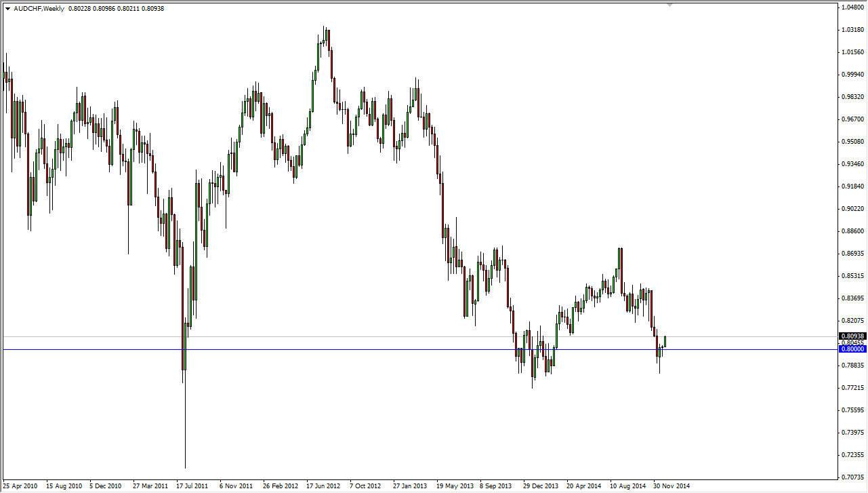Click the 30 Nov 2014 date label
Viewport: 868px width, 493px height.
coord(671,486)
